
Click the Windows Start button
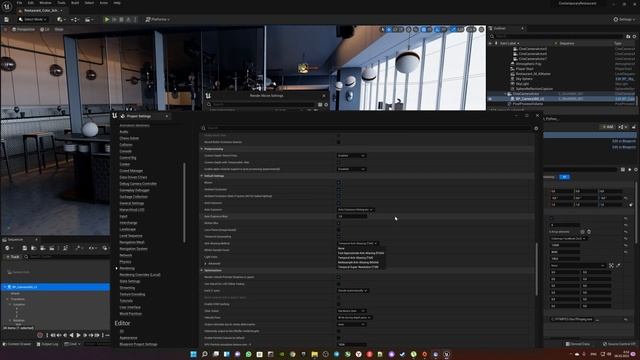click(193, 354)
